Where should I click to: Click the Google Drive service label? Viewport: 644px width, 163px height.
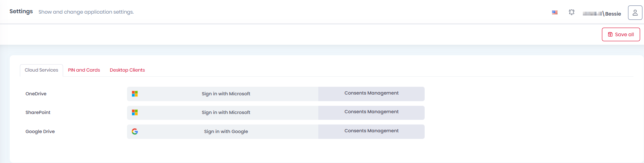[x=40, y=131]
